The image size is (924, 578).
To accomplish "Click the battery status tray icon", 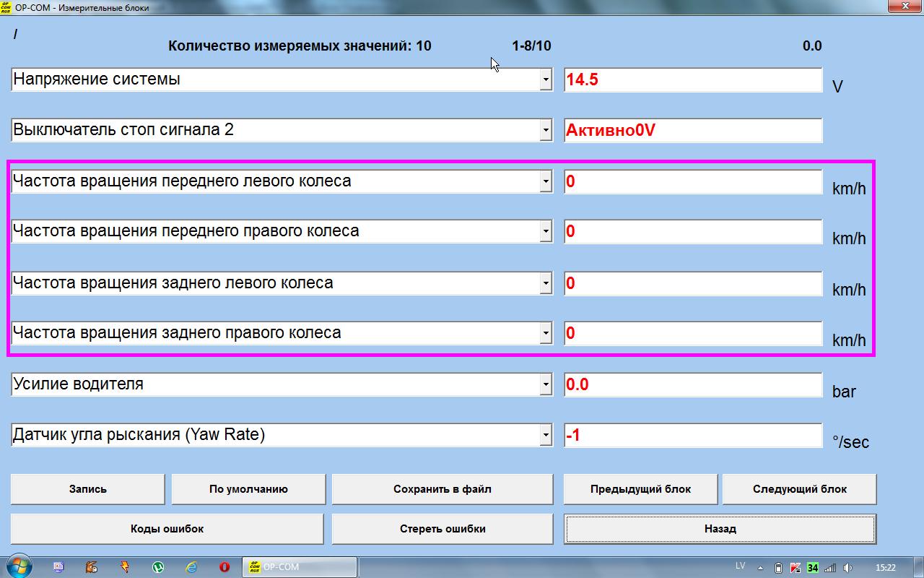I will (778, 567).
